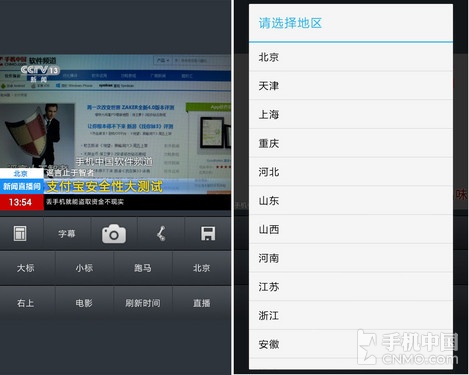Select 重庆 from the region list
This screenshot has width=469, height=375.
(x=351, y=143)
